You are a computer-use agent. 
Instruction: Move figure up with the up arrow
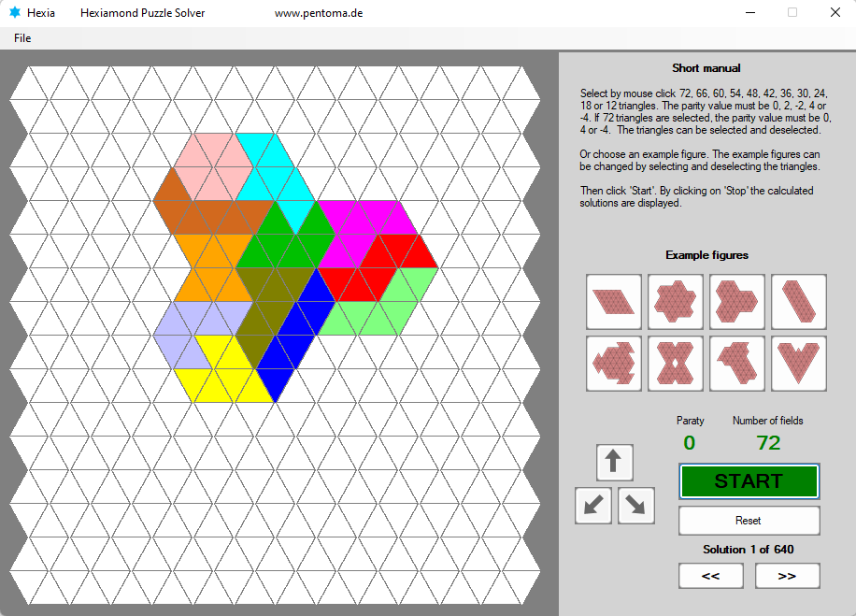[615, 463]
